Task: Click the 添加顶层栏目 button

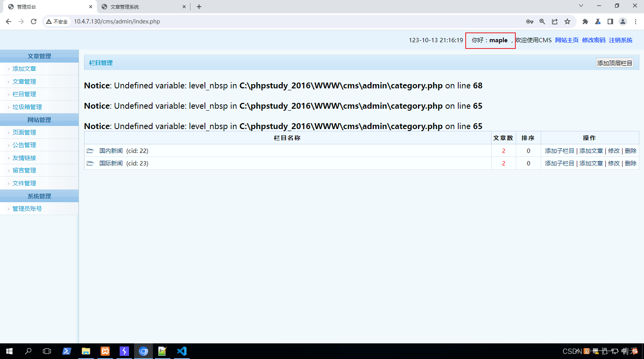Action: coord(615,63)
